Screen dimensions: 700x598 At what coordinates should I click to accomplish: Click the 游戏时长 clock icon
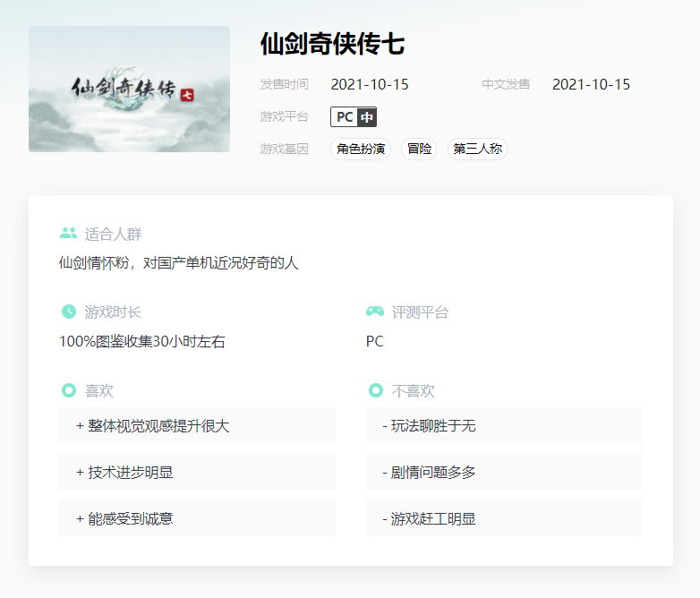pos(69,312)
